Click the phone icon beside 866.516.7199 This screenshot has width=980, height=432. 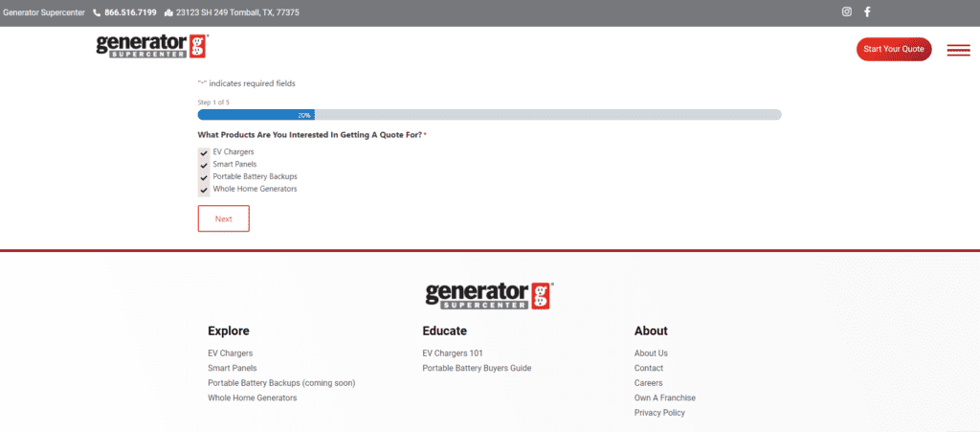point(97,13)
